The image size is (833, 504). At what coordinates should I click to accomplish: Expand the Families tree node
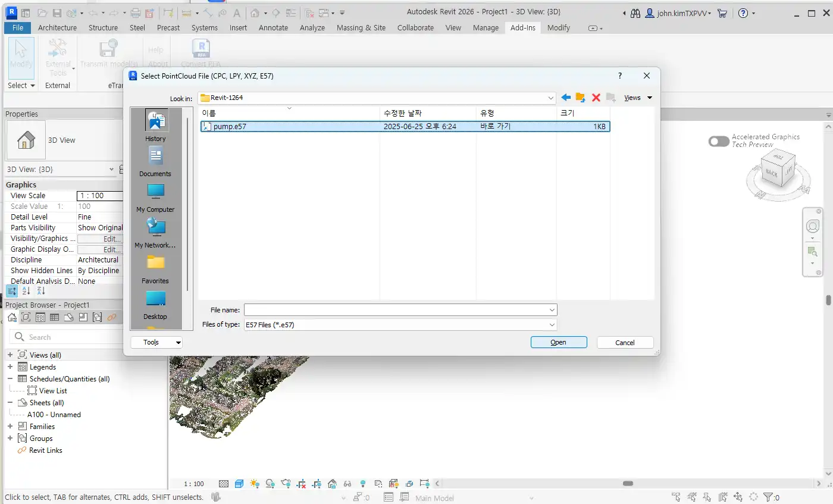[x=10, y=427]
